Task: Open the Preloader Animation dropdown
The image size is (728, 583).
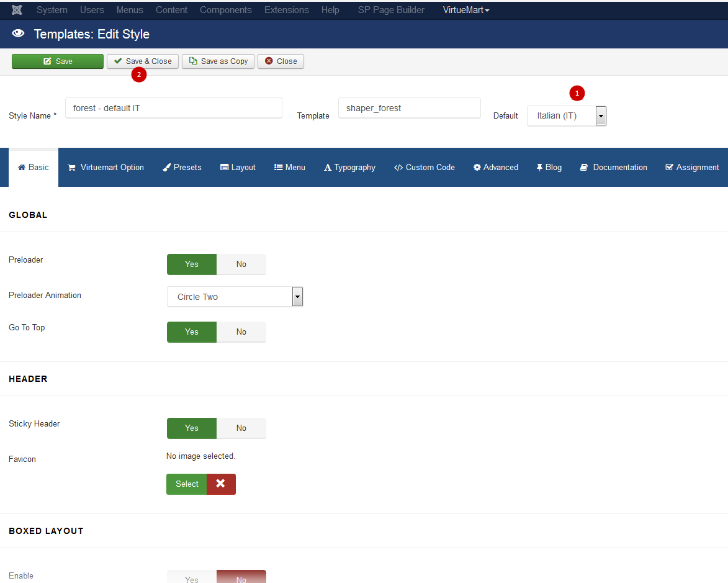Action: click(x=235, y=297)
